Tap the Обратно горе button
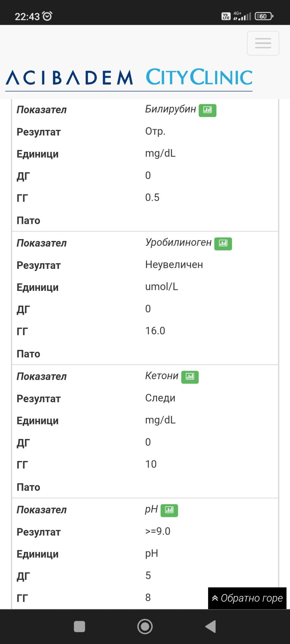 pyautogui.click(x=247, y=598)
